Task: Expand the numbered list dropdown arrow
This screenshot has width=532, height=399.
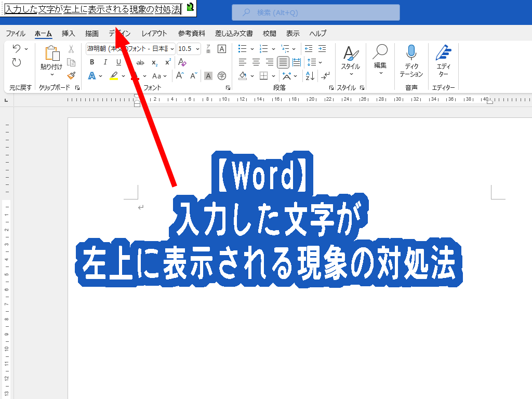Action: click(x=273, y=49)
